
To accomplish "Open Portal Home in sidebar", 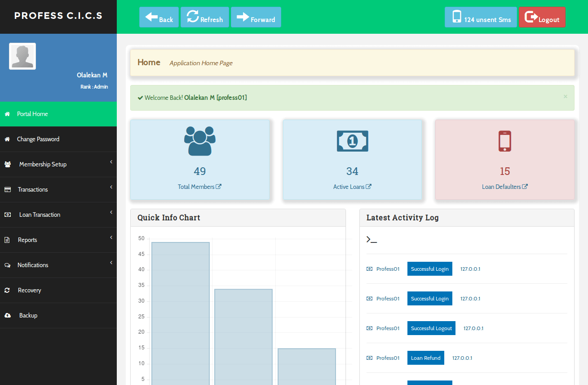I will [58, 114].
